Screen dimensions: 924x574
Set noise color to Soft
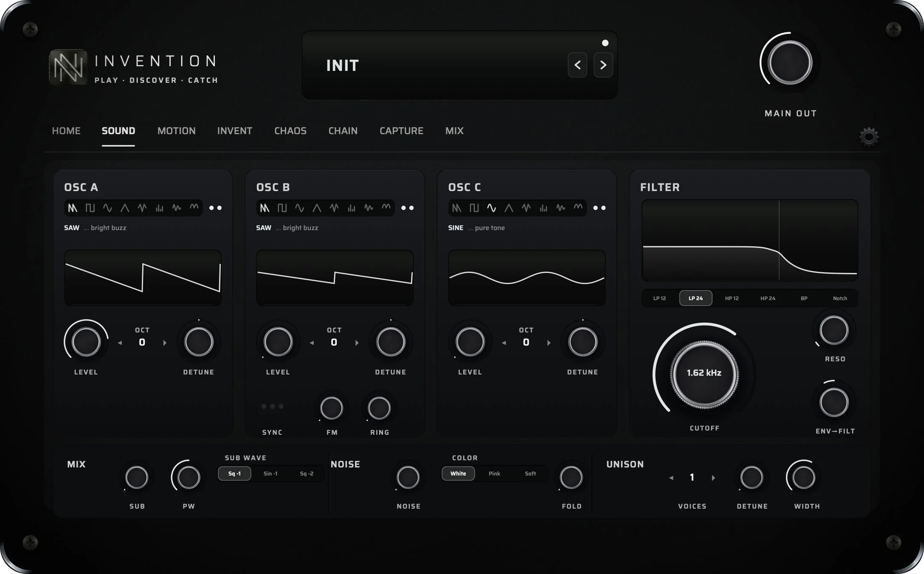pyautogui.click(x=530, y=473)
